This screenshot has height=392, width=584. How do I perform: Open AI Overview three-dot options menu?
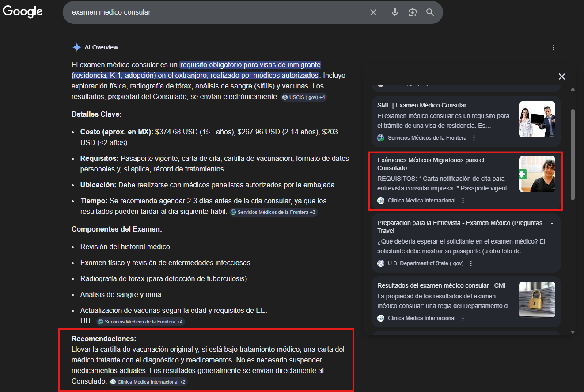(554, 48)
